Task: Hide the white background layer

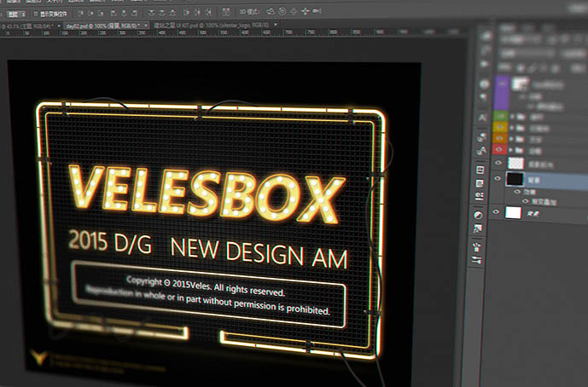Action: click(x=496, y=212)
